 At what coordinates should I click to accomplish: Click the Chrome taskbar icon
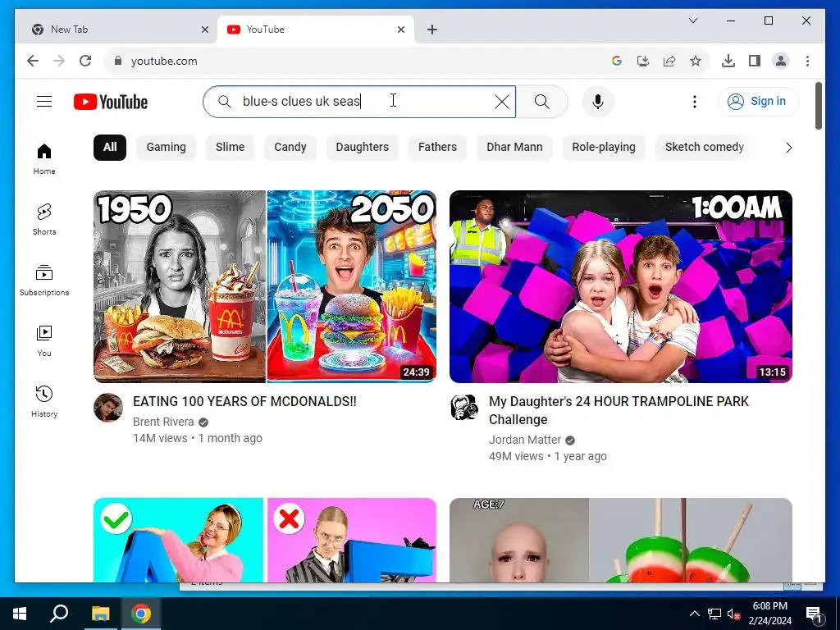coord(141,614)
